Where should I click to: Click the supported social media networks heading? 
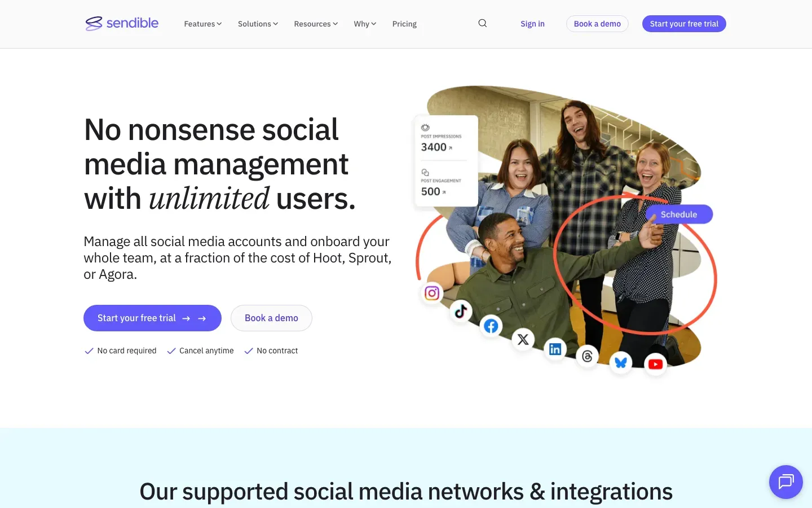coord(406,491)
